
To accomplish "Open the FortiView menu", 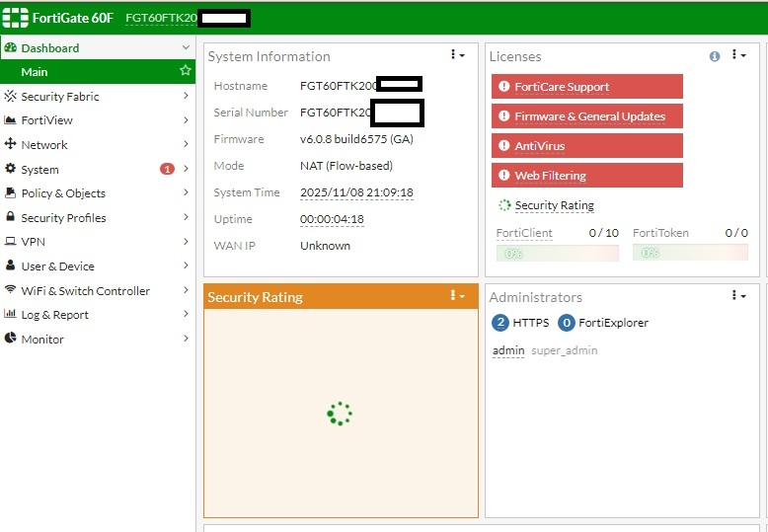I will (x=98, y=120).
